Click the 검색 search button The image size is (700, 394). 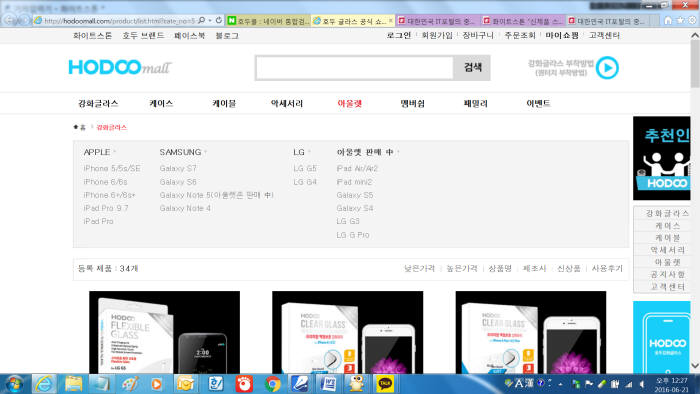pyautogui.click(x=472, y=68)
